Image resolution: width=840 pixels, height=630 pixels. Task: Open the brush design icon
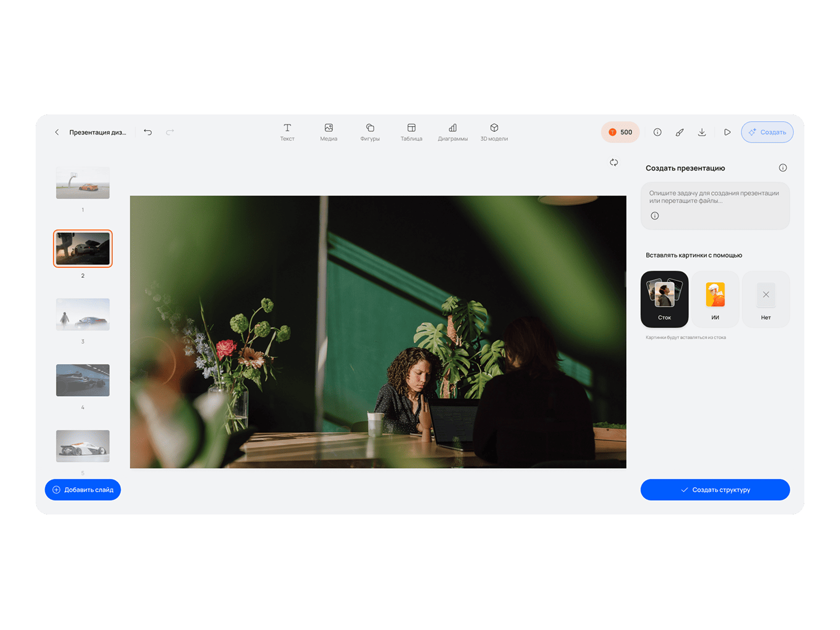pyautogui.click(x=679, y=132)
